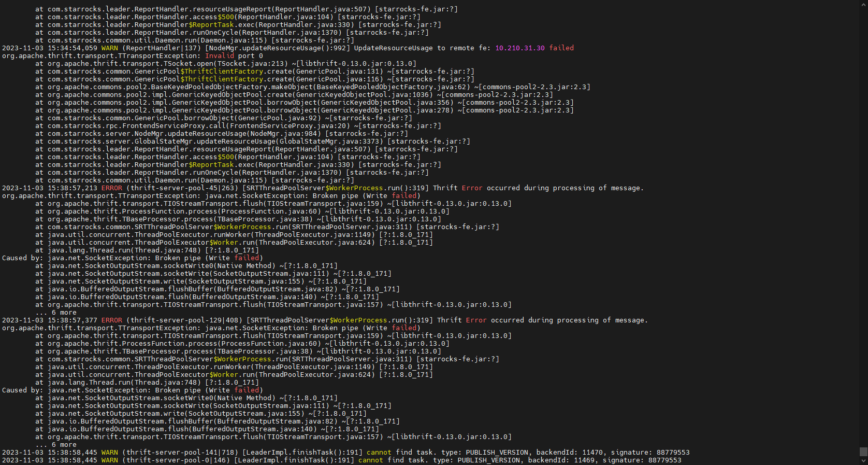Click timestamp on the thrift-server-pool-141 line
Image resolution: width=868 pixels, height=465 pixels.
50,453
